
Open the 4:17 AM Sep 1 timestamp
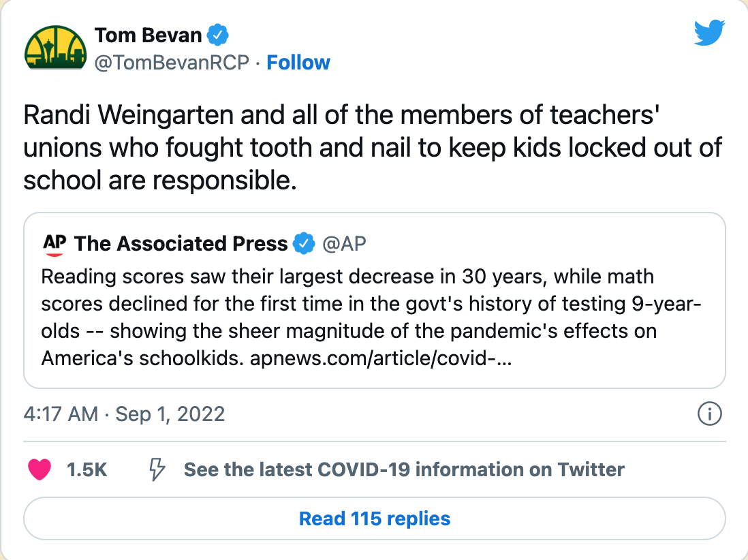click(124, 414)
